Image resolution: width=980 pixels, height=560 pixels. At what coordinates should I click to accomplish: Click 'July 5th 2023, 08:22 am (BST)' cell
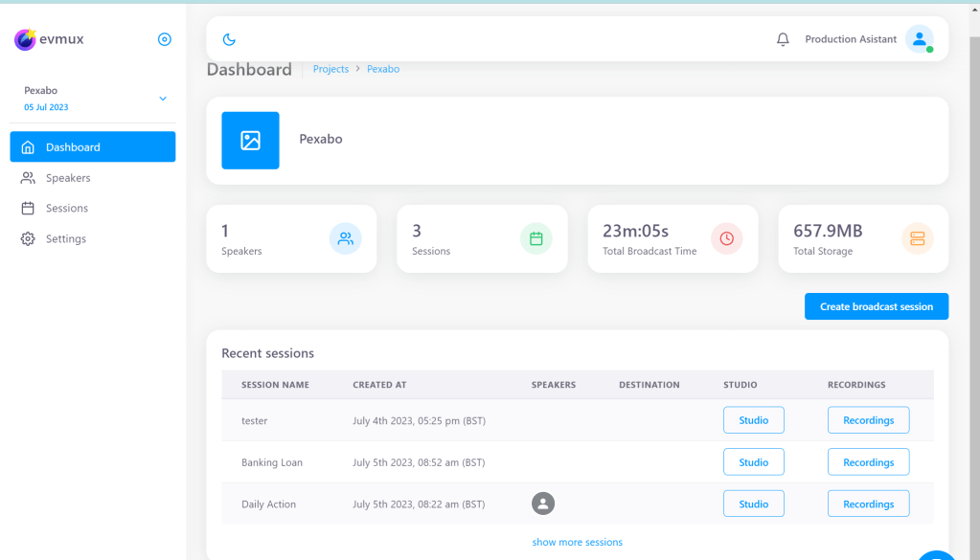click(419, 504)
